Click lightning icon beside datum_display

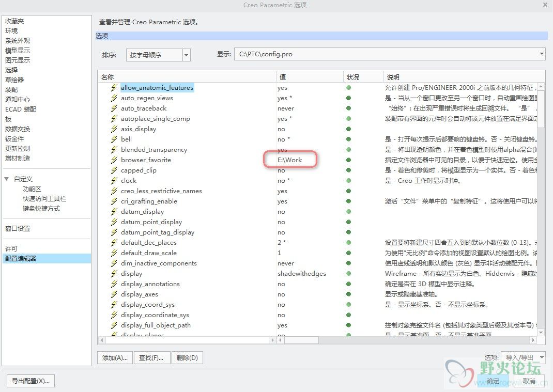click(114, 212)
